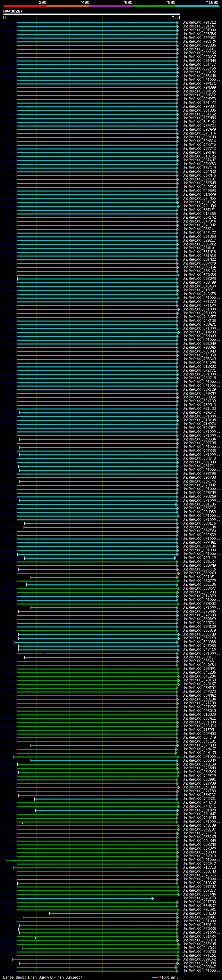The image size is (222, 980).
Task: Select hit label UniRef100_B8BVM9
Action: 199,565
